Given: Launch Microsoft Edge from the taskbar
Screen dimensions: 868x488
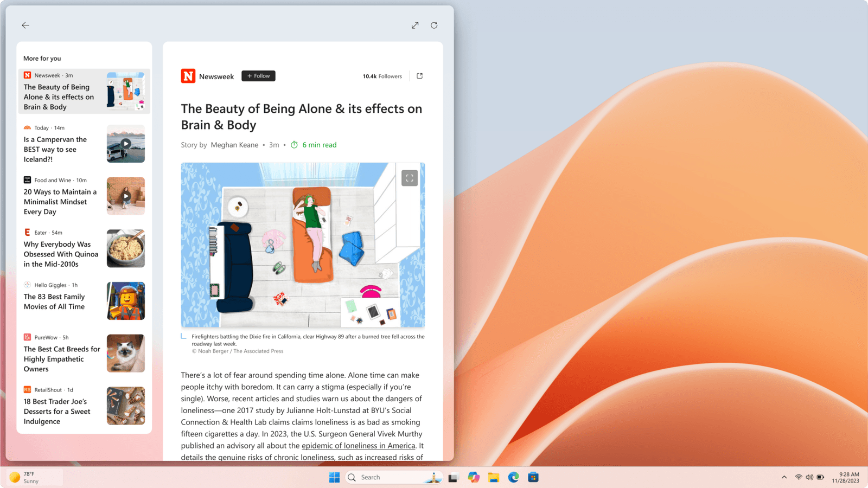Looking at the screenshot, I should [x=514, y=477].
